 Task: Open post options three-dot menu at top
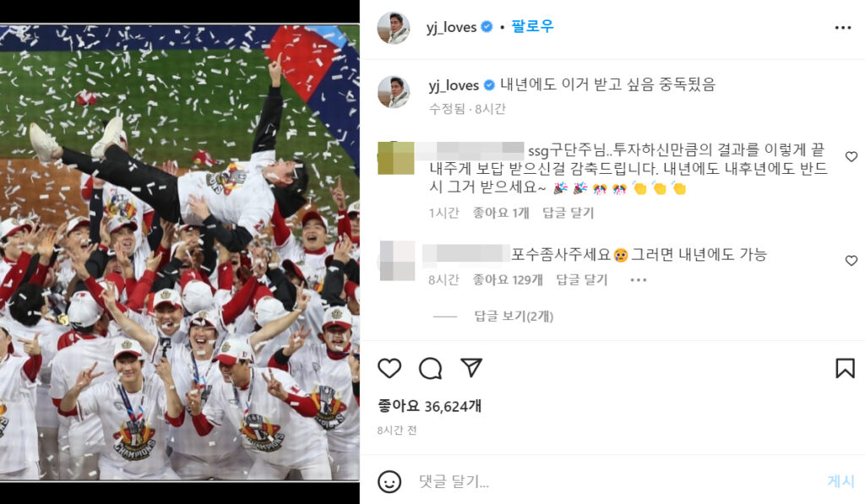click(843, 28)
